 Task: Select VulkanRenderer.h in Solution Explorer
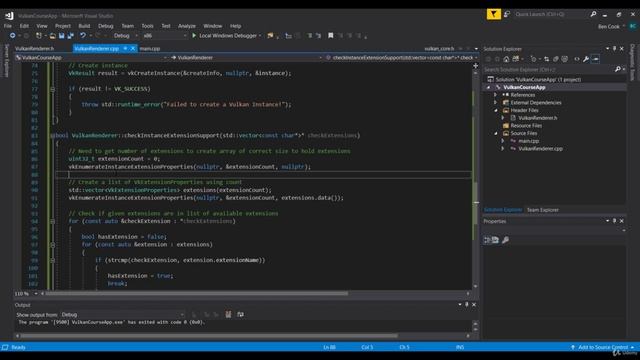click(x=538, y=118)
